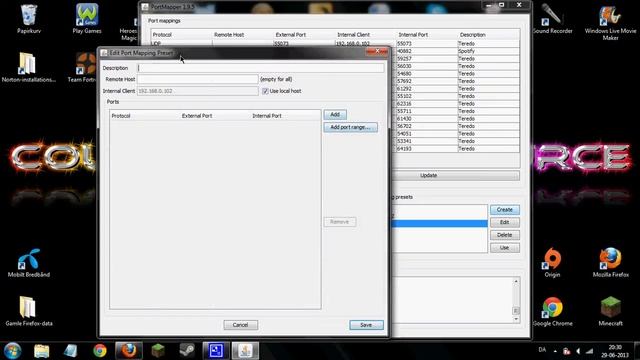Click Internal Port header in Ports table
This screenshot has height=360, width=640.
pyautogui.click(x=267, y=116)
